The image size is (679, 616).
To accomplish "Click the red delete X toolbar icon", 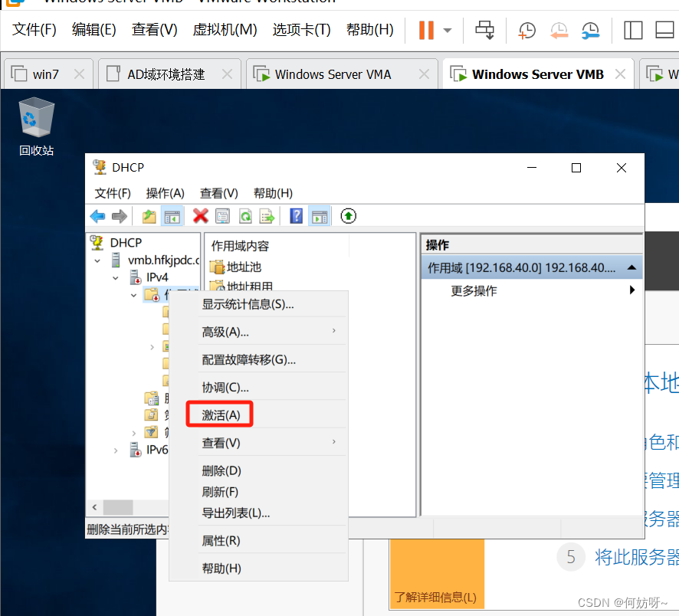I will [x=201, y=217].
